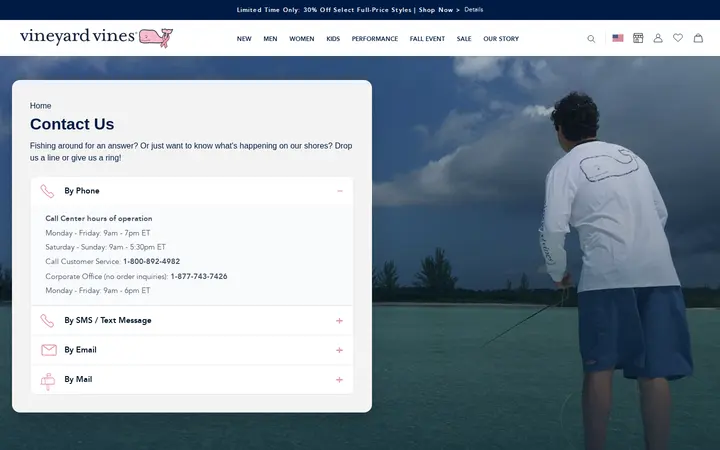
Task: Open the search magnifier icon
Action: [591, 39]
